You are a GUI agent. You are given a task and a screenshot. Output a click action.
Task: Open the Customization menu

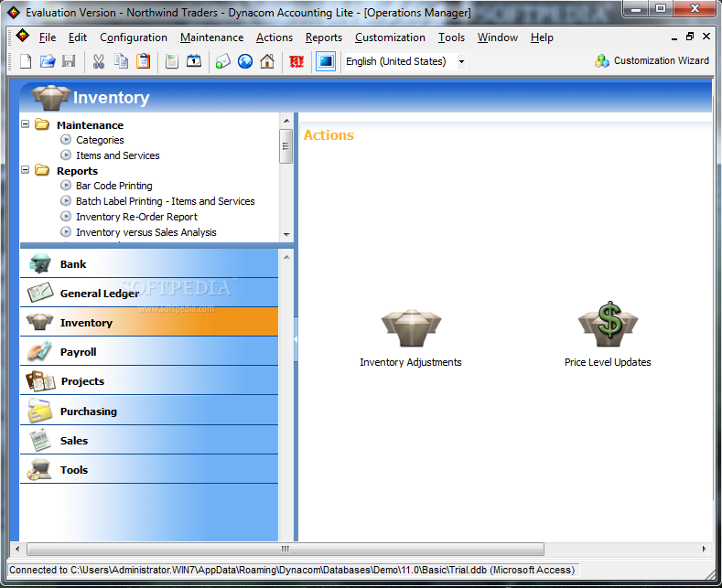[390, 37]
